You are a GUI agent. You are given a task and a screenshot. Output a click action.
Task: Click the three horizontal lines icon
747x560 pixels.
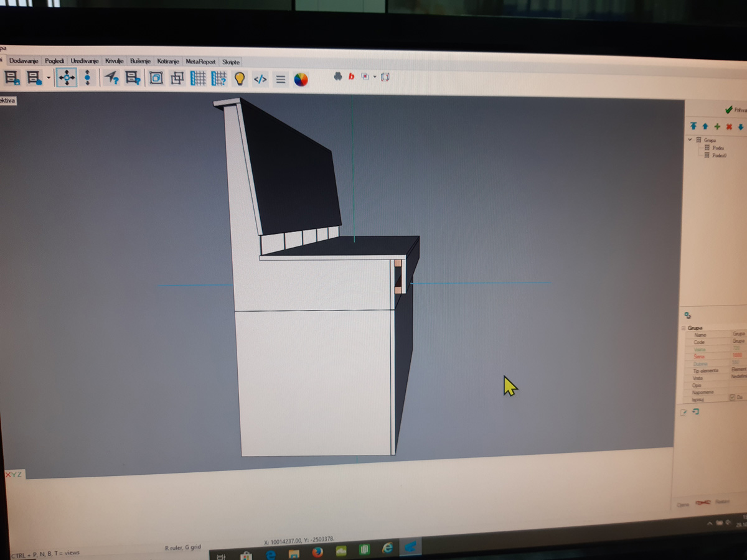[x=280, y=80]
